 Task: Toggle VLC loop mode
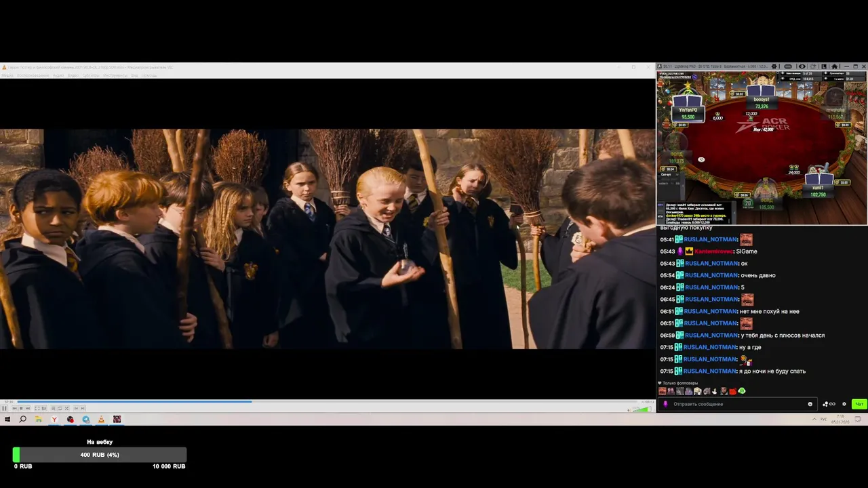tap(60, 408)
